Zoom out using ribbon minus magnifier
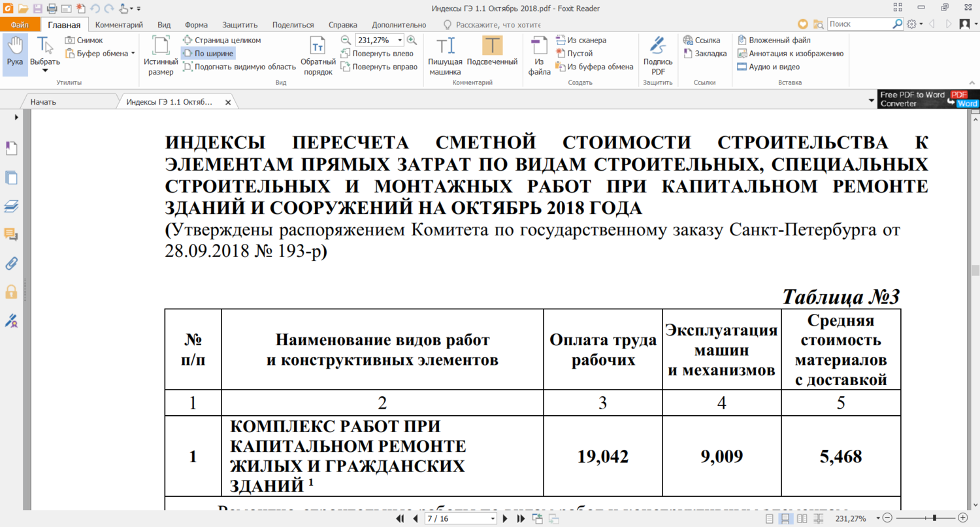 coord(346,40)
